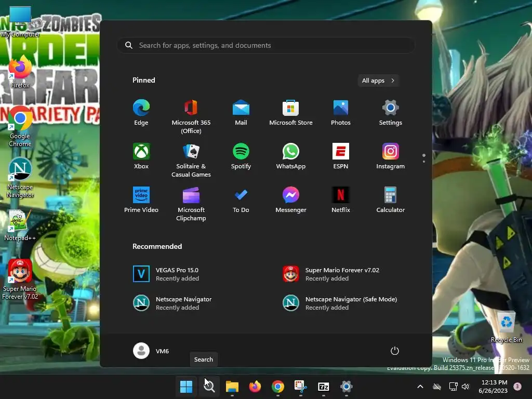This screenshot has width=532, height=399.
Task: Launch Spotify from Start menu
Action: 241,156
